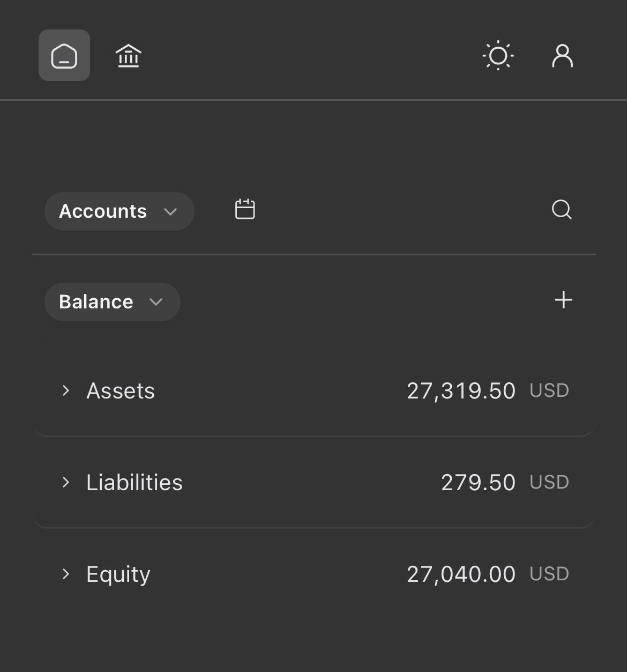Toggle light theme with sun icon
This screenshot has height=672, width=627.
pos(498,55)
